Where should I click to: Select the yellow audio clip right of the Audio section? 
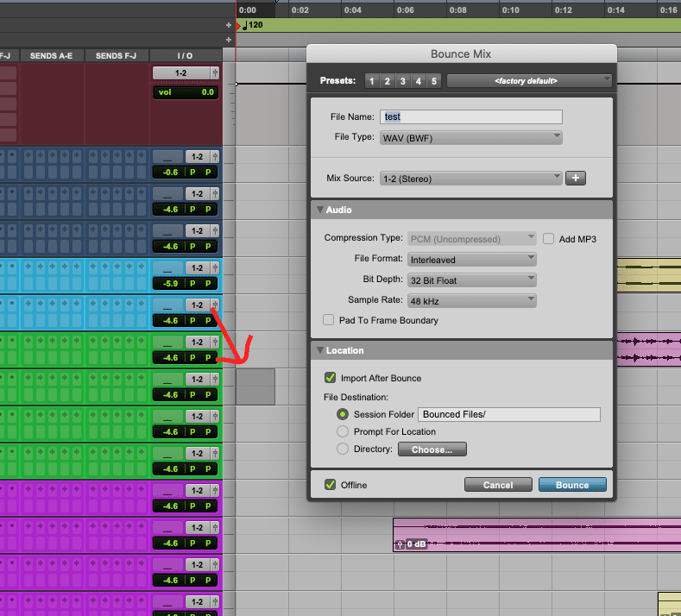[x=649, y=275]
